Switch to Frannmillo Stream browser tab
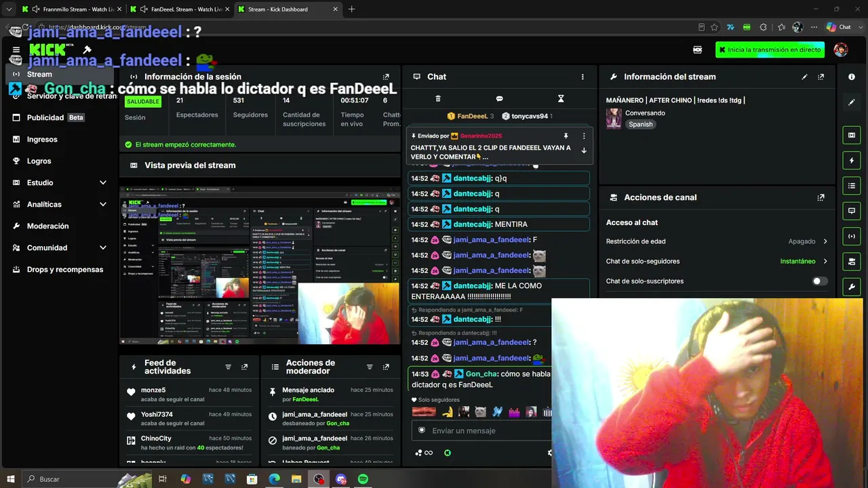 pos(71,9)
